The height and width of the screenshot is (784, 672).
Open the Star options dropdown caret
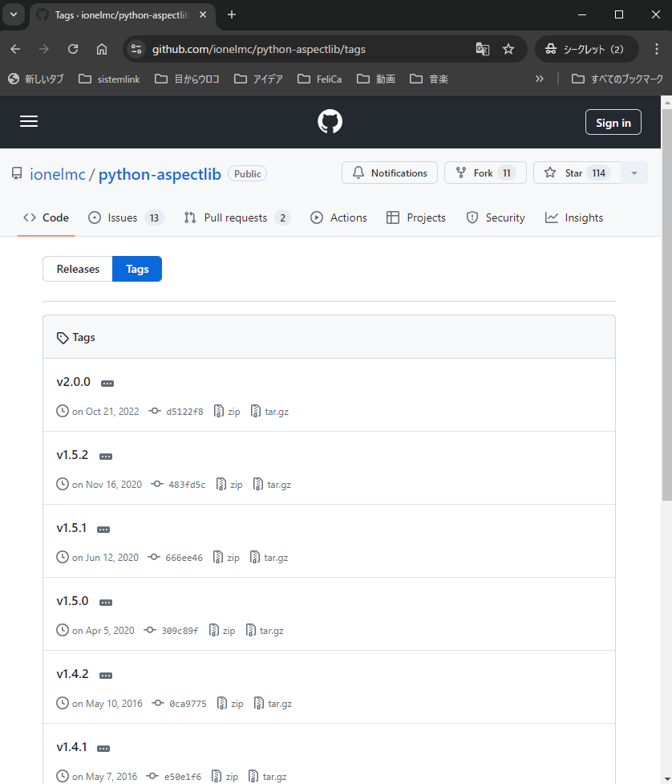[x=634, y=172]
